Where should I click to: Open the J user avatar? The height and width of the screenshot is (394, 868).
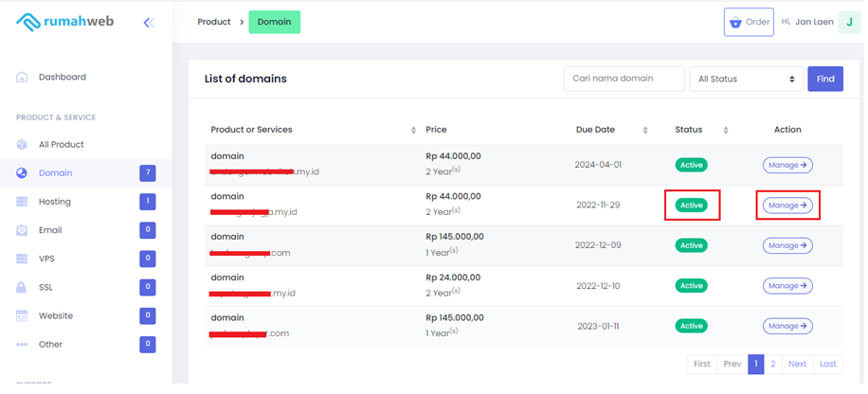coord(849,22)
